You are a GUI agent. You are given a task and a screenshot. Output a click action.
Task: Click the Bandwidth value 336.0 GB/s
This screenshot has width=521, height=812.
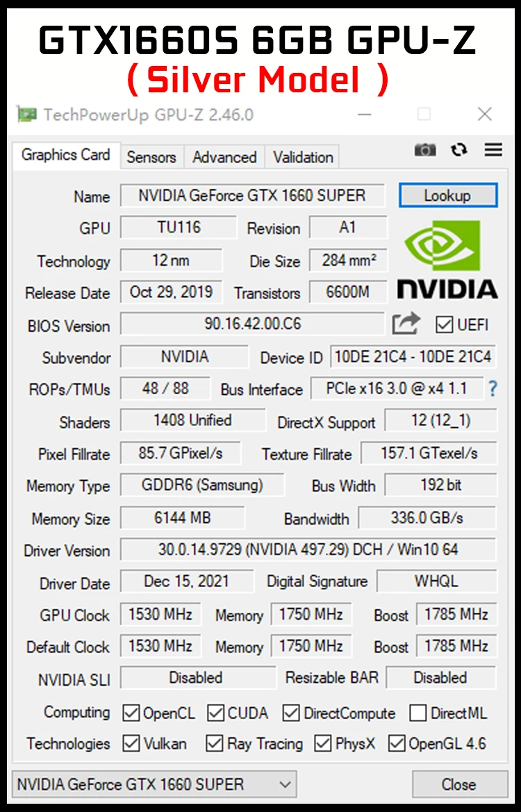427,518
